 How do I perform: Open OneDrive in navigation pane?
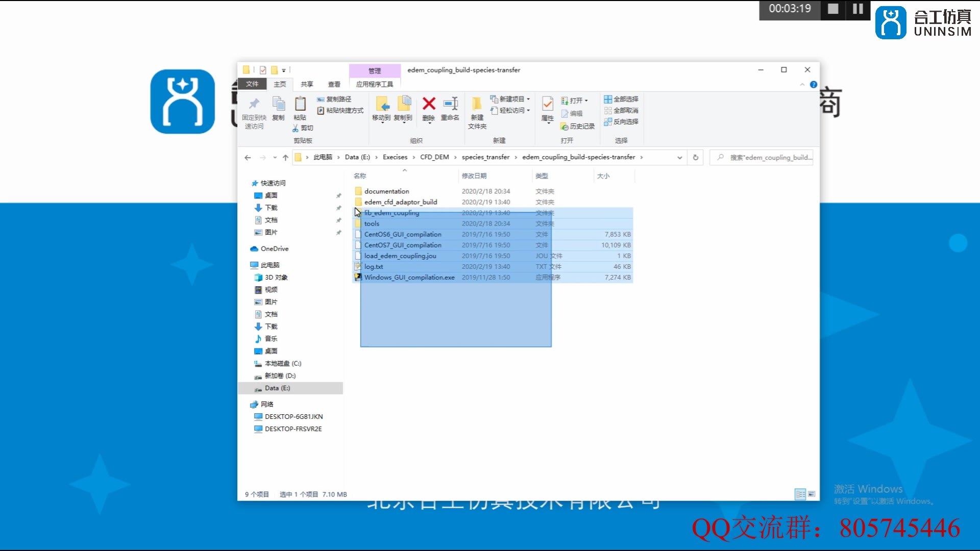click(x=274, y=248)
